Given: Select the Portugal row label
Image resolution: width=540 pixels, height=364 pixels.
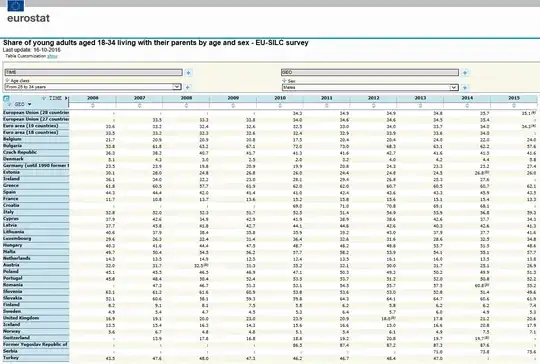Looking at the screenshot, I should 13,278.
